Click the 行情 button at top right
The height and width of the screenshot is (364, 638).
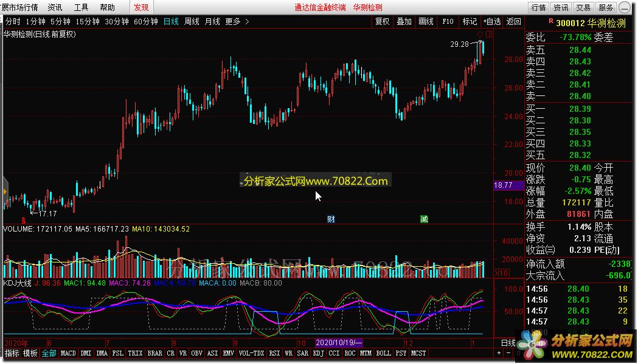pos(539,7)
